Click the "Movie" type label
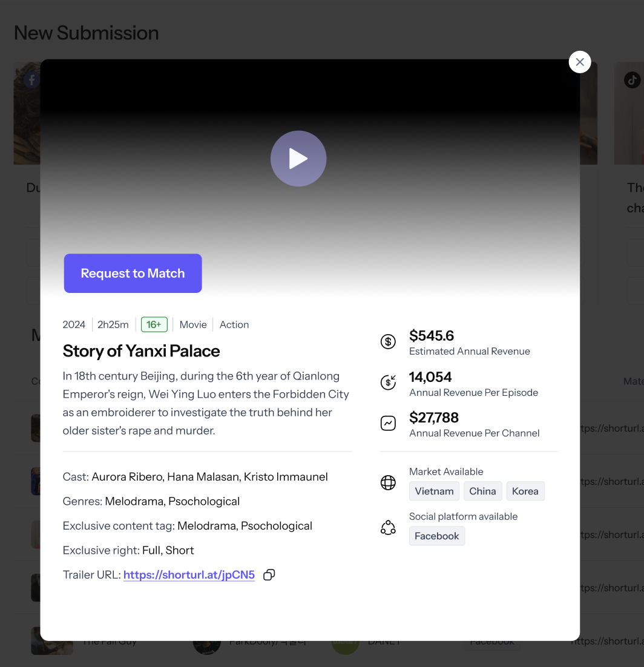This screenshot has width=644, height=667. point(193,324)
